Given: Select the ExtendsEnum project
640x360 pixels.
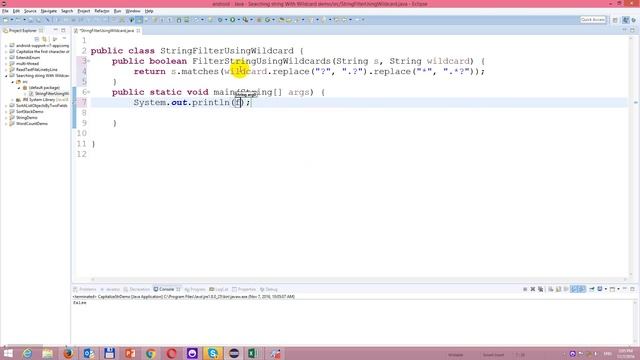Looking at the screenshot, I should [x=28, y=58].
